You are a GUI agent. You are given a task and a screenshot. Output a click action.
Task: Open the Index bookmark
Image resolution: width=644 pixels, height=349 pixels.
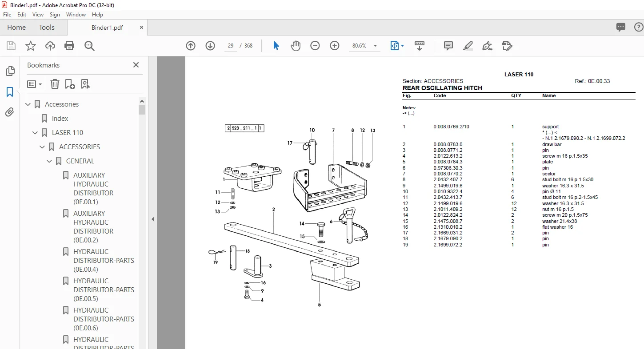(60, 119)
